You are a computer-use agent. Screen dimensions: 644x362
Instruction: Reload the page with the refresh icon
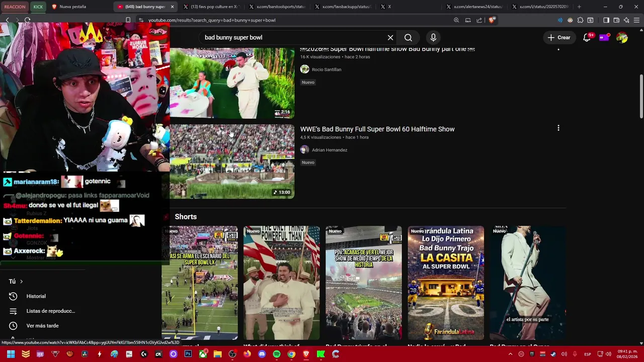pos(27,20)
